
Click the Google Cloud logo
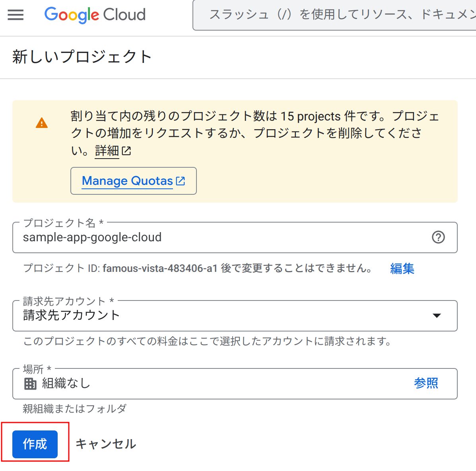point(95,15)
